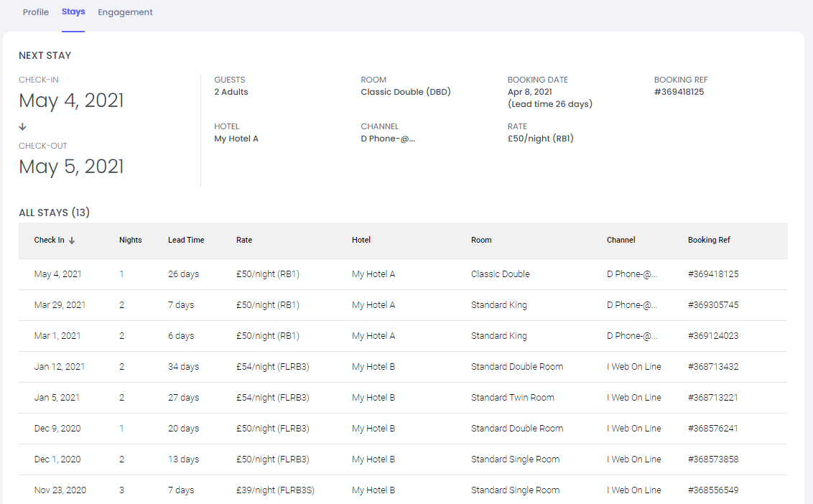This screenshot has width=813, height=504.
Task: Click the sort arrow beside Check In
Action: click(x=72, y=241)
